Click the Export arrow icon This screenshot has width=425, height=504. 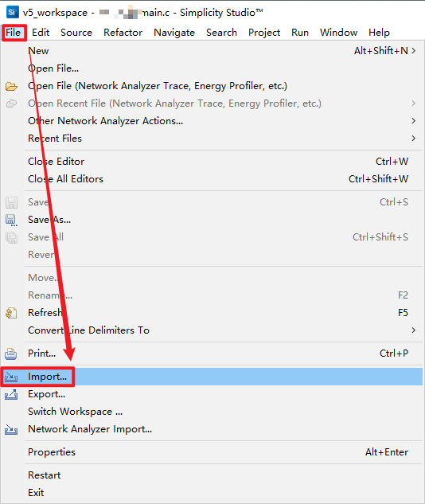[11, 394]
